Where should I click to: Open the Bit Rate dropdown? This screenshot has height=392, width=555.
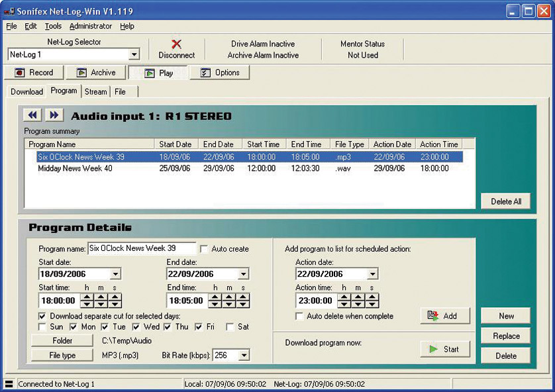coord(244,356)
